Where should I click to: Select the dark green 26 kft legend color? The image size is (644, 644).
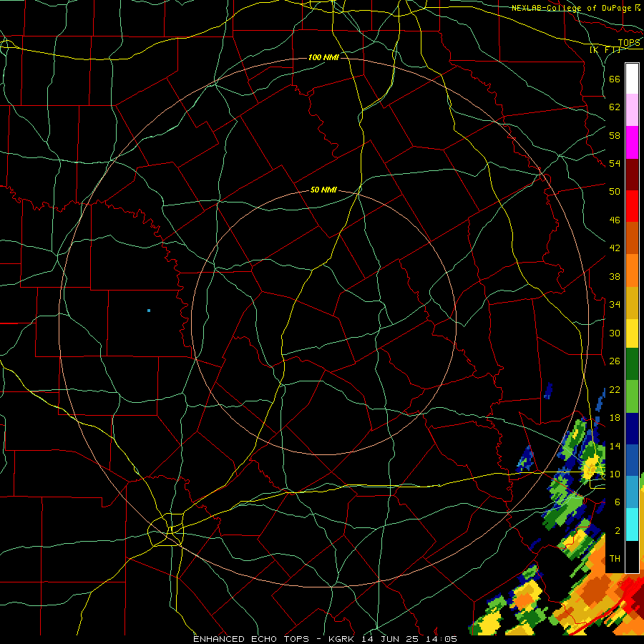click(632, 364)
